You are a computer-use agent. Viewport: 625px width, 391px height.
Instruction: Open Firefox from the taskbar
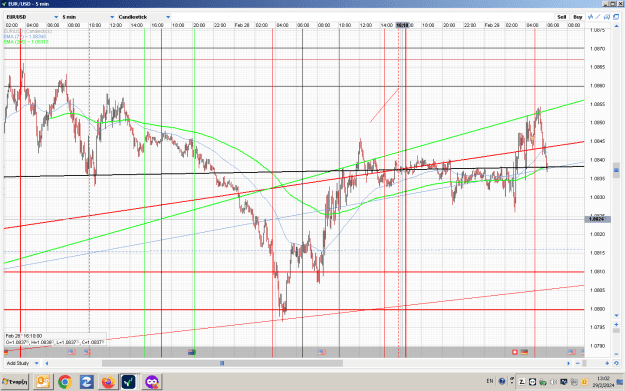click(108, 382)
